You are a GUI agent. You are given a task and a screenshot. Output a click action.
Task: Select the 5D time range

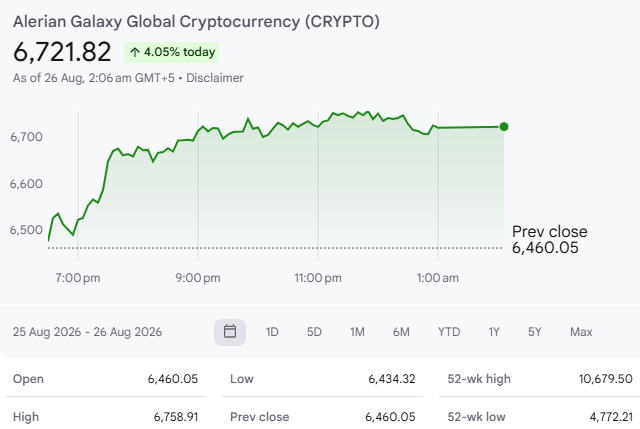(314, 332)
